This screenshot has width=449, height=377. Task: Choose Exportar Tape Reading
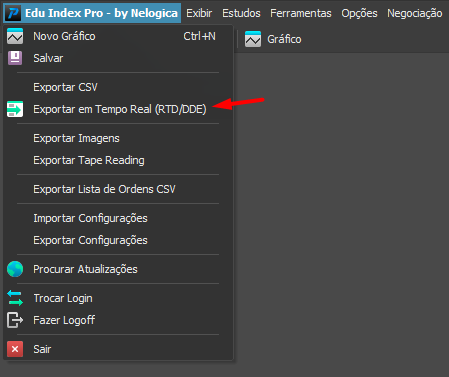[x=118, y=160]
